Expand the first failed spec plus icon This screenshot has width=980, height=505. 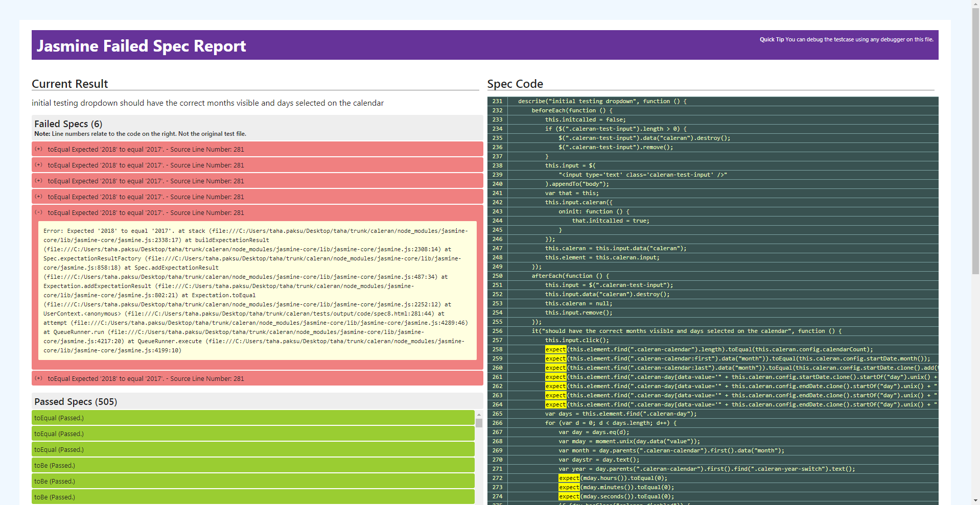38,149
